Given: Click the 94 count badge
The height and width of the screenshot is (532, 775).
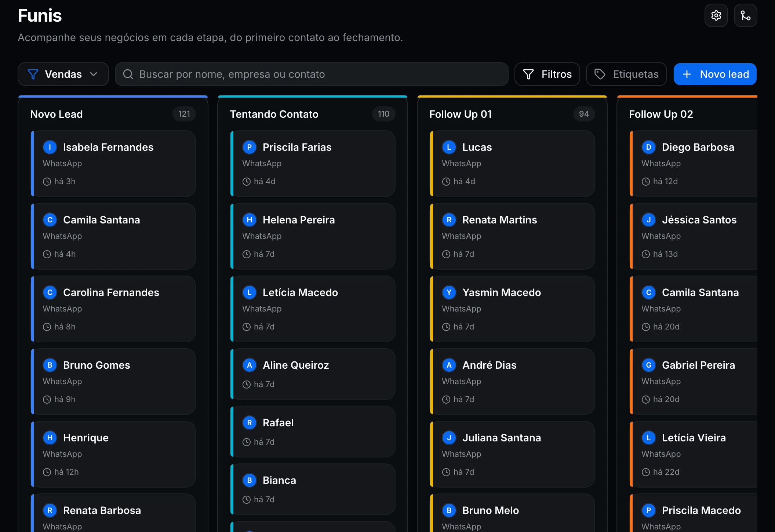Looking at the screenshot, I should 584,114.
